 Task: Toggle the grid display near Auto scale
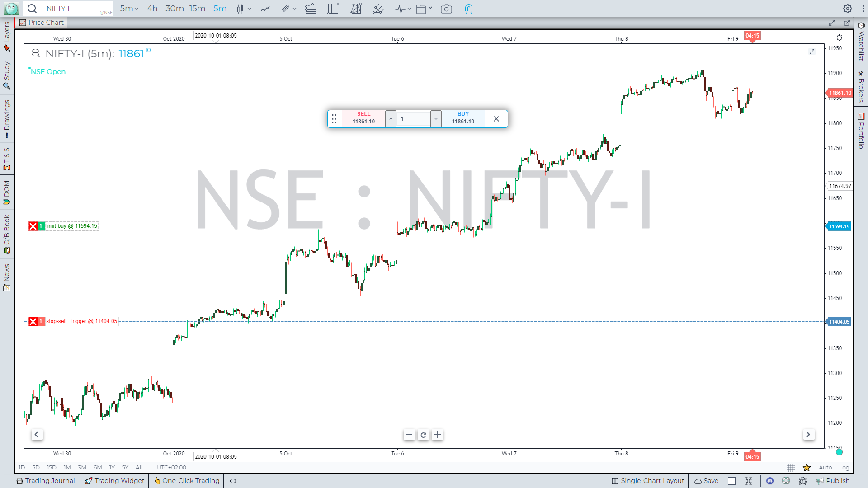(x=790, y=468)
